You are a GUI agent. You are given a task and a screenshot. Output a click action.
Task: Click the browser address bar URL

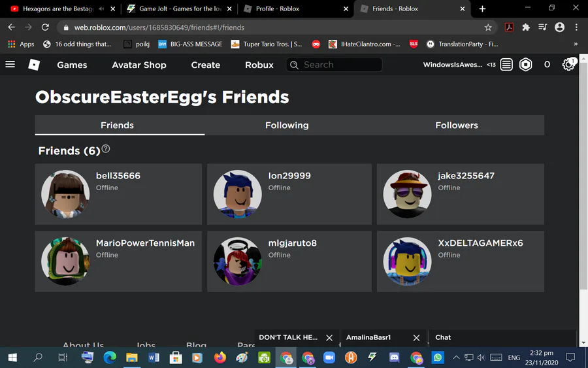click(x=159, y=27)
